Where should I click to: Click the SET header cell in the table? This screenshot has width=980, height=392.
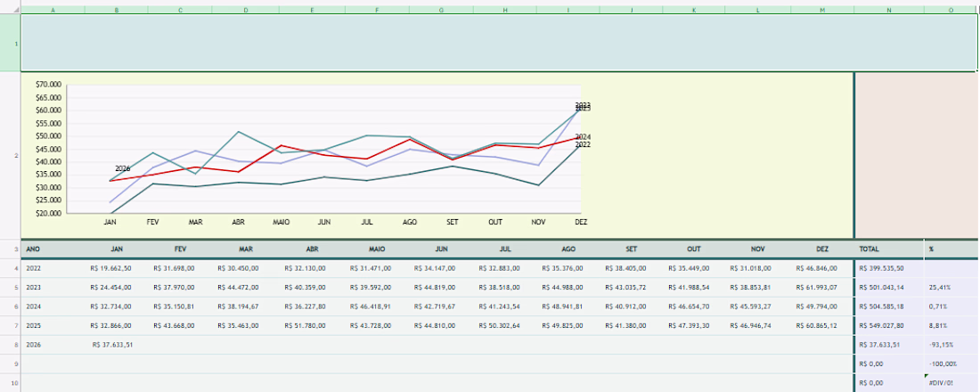632,249
